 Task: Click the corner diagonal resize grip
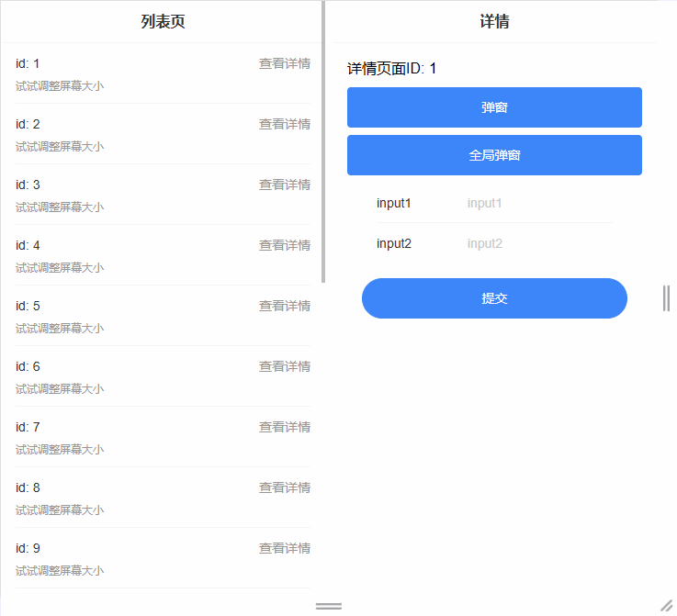click(x=667, y=606)
